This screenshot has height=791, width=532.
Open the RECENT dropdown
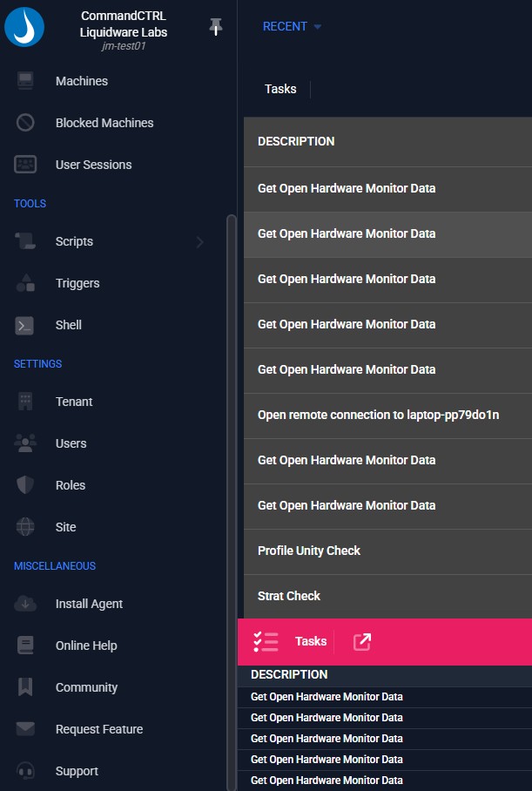[292, 27]
